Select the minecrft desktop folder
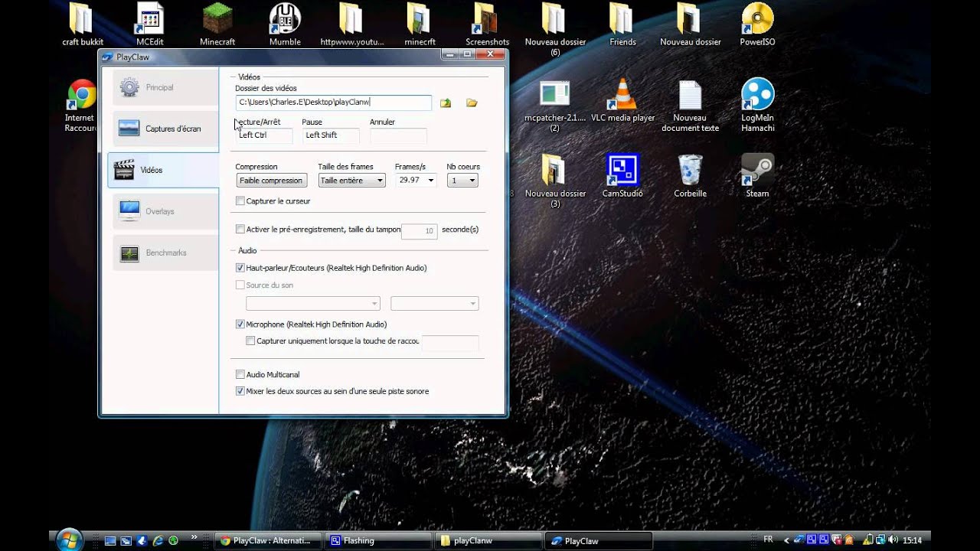The width and height of the screenshot is (980, 551). click(420, 25)
